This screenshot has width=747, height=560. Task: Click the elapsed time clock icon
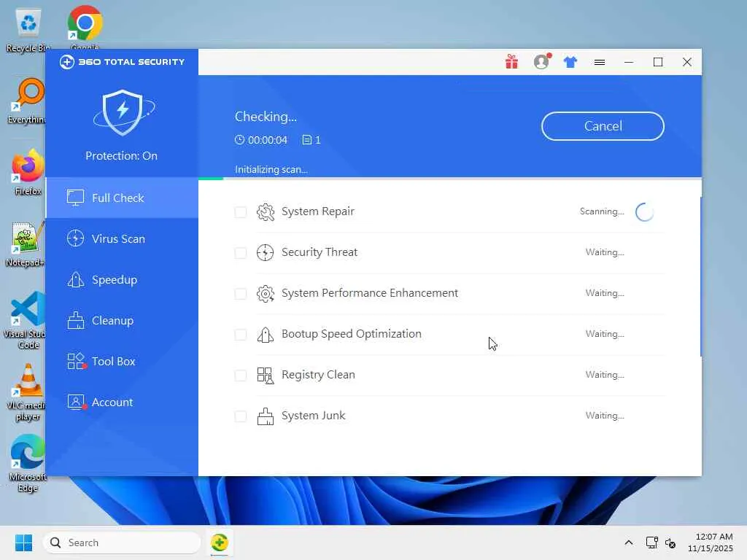pos(239,139)
